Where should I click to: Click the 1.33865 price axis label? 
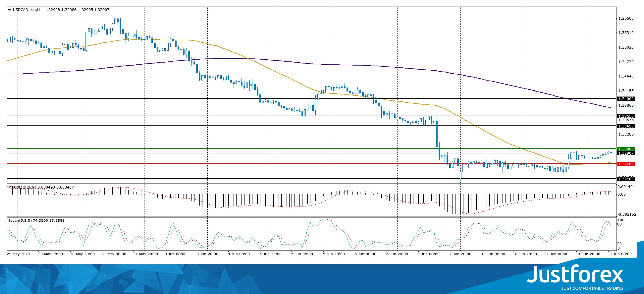[x=626, y=105]
